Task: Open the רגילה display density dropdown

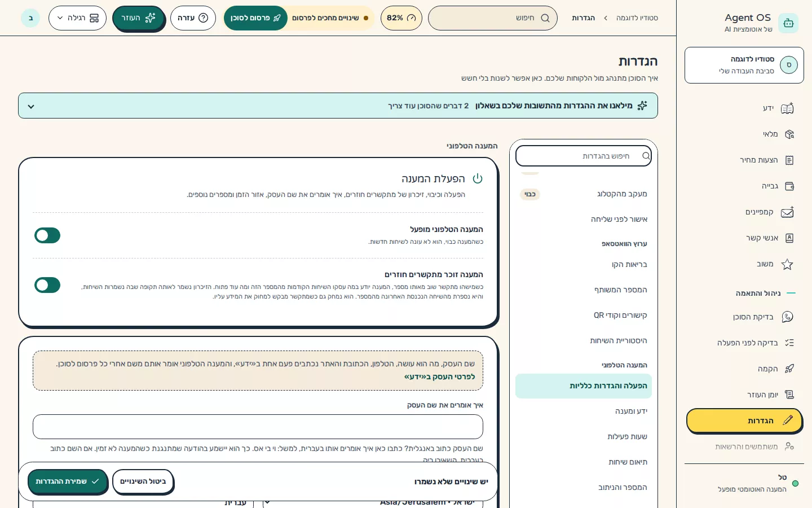Action: pos(78,18)
